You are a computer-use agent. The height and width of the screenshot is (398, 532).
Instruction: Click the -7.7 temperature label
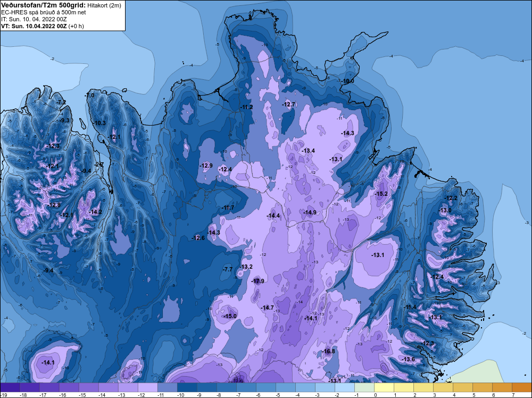click(228, 269)
